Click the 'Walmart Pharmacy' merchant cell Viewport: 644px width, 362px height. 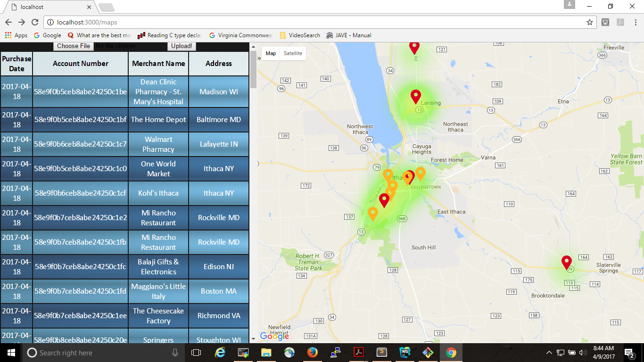click(158, 144)
